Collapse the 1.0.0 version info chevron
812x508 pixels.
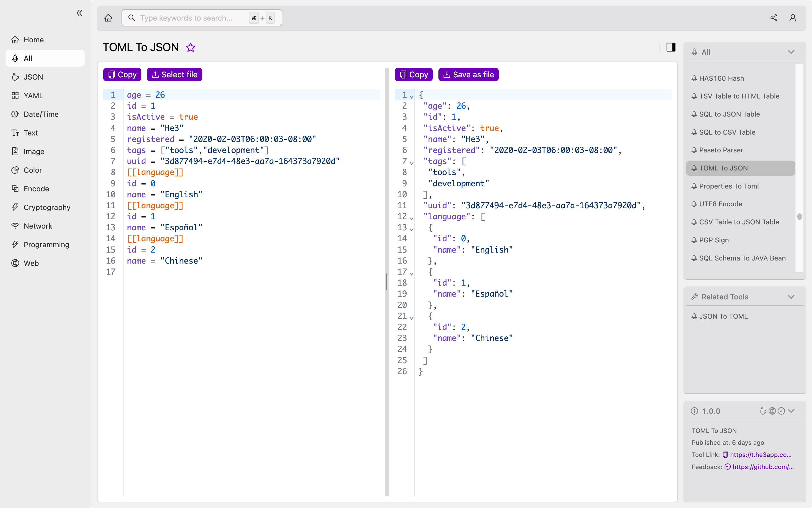[791, 411]
